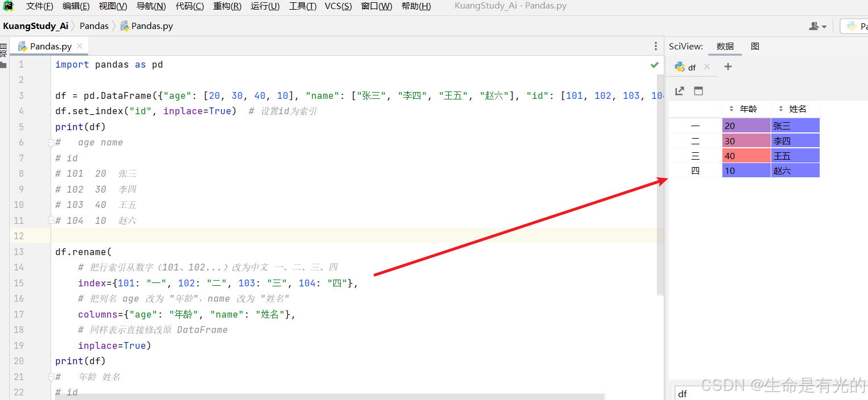Open the 运行(U) menu

click(265, 6)
